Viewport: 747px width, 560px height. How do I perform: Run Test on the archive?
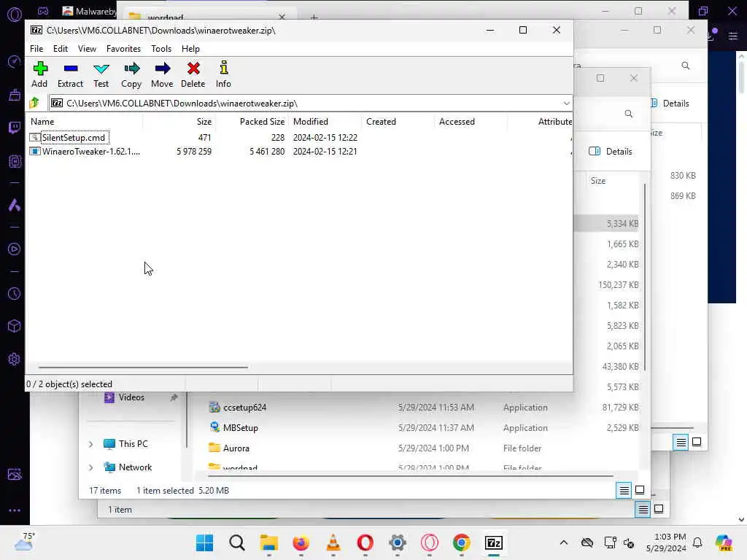tap(101, 74)
